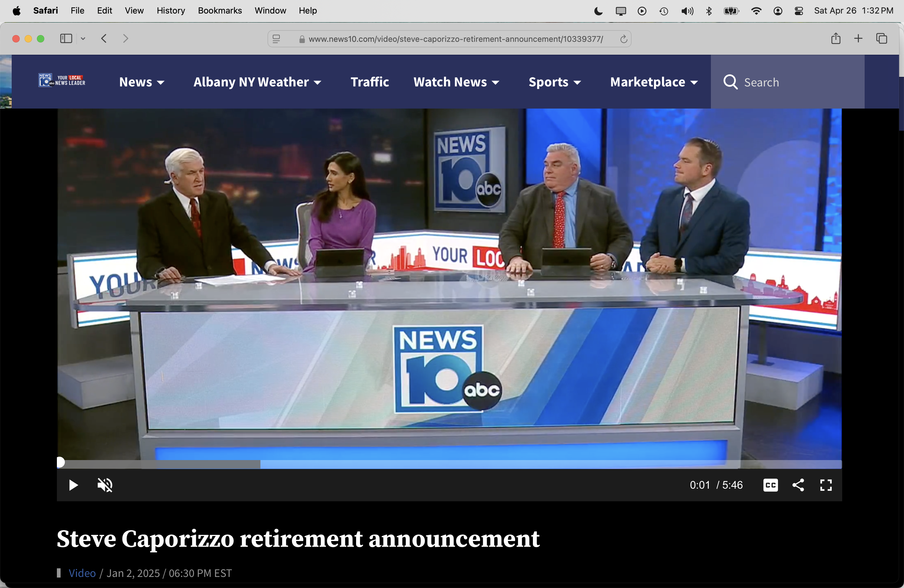Expand the News dropdown menu

tap(141, 82)
